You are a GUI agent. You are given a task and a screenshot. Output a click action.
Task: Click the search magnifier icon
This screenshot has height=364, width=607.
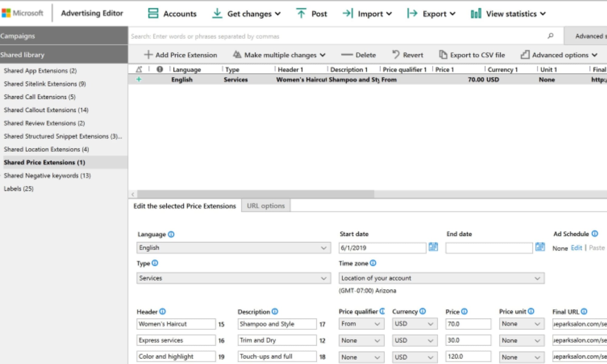click(x=551, y=36)
